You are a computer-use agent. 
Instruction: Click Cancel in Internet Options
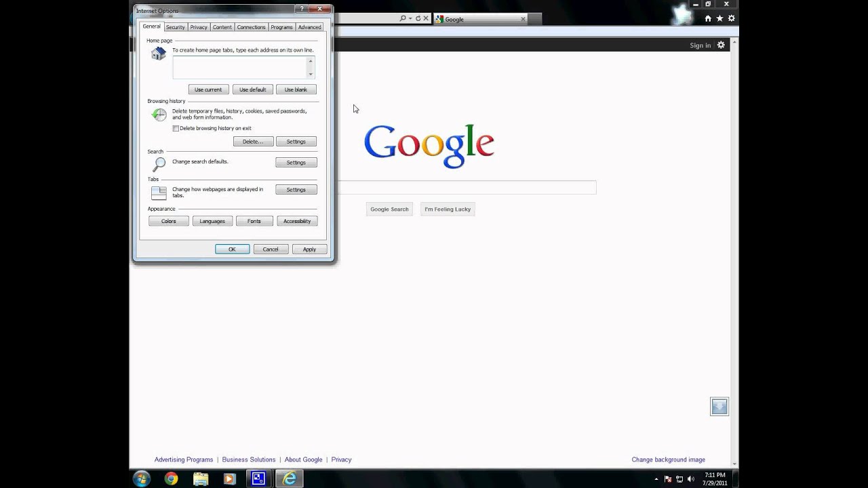coord(271,249)
